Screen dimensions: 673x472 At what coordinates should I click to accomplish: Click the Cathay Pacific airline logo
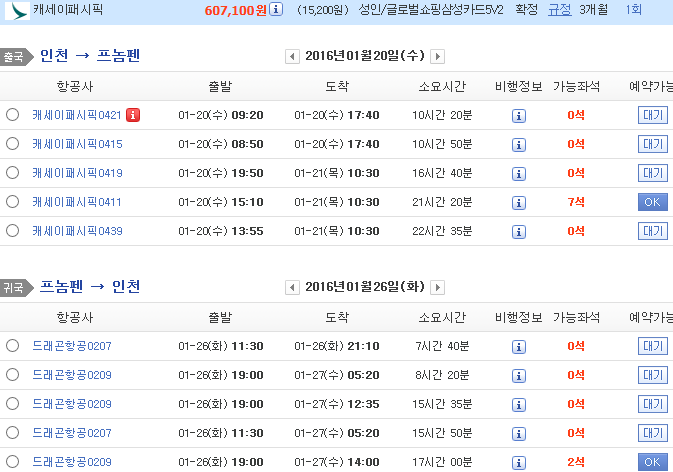pyautogui.click(x=17, y=11)
